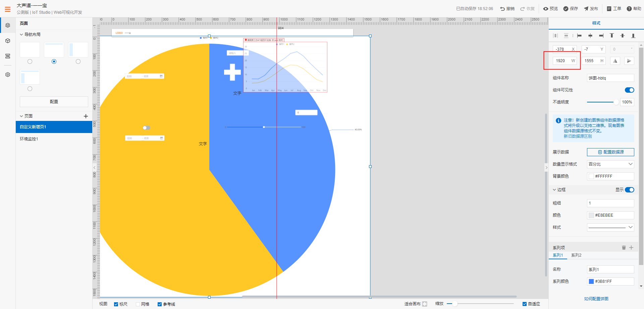This screenshot has width=644, height=309.
Task: Open the 工单 ticket menu
Action: pos(614,9)
